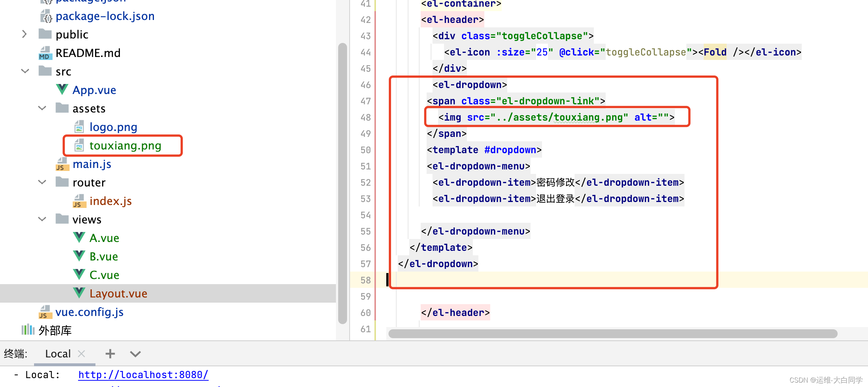The width and height of the screenshot is (868, 387).
Task: Click the views folder icon
Action: pyautogui.click(x=62, y=219)
